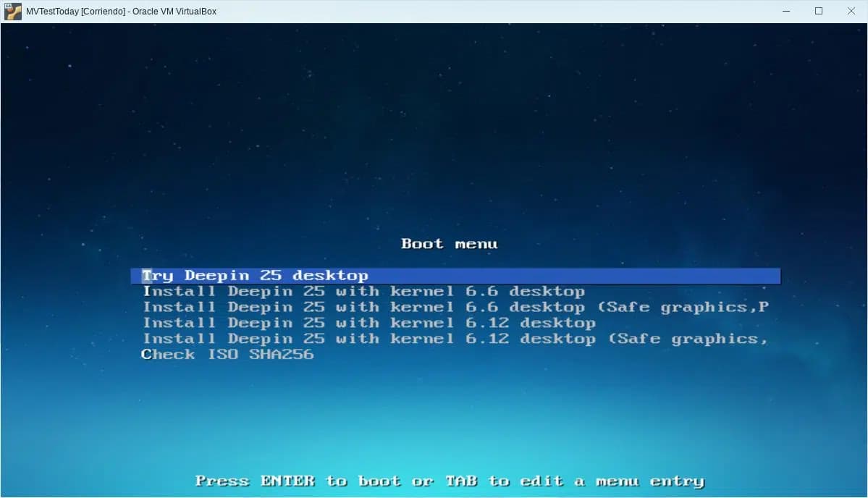Select 'Install Deepin 25 with kernel 6.12 desktop'
The width and height of the screenshot is (868, 498).
(369, 323)
